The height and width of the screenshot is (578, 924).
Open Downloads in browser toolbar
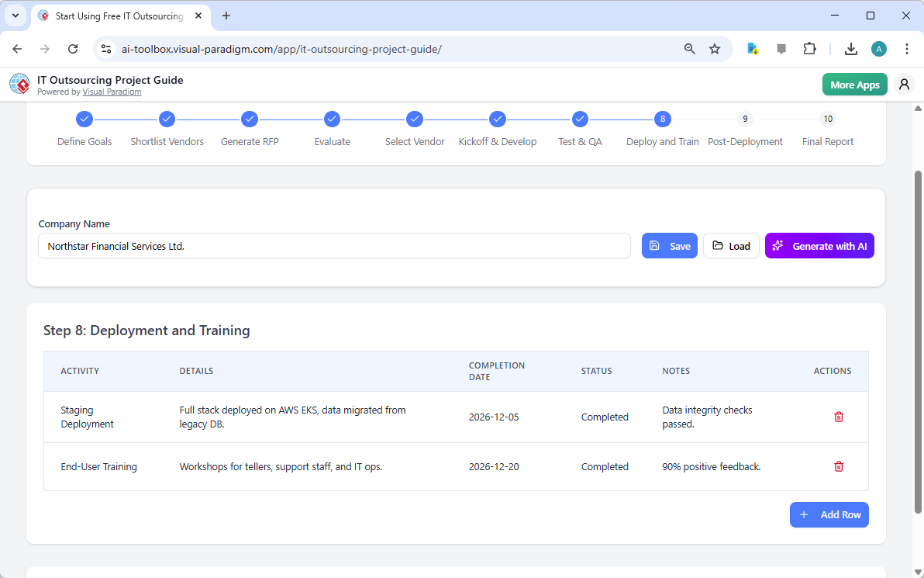tap(850, 48)
